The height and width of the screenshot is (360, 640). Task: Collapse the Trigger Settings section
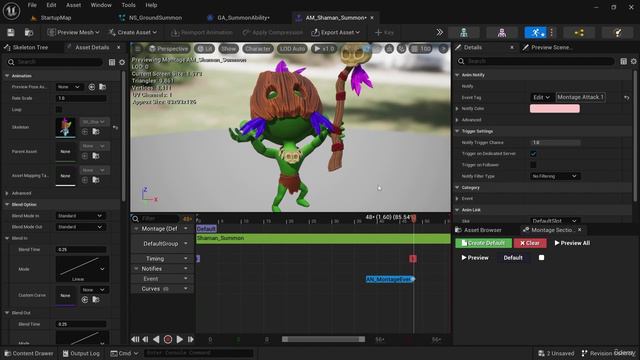pos(458,131)
